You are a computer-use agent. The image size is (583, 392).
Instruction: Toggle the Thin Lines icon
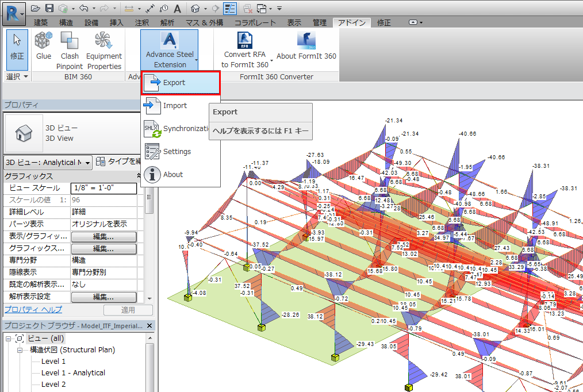[x=230, y=8]
